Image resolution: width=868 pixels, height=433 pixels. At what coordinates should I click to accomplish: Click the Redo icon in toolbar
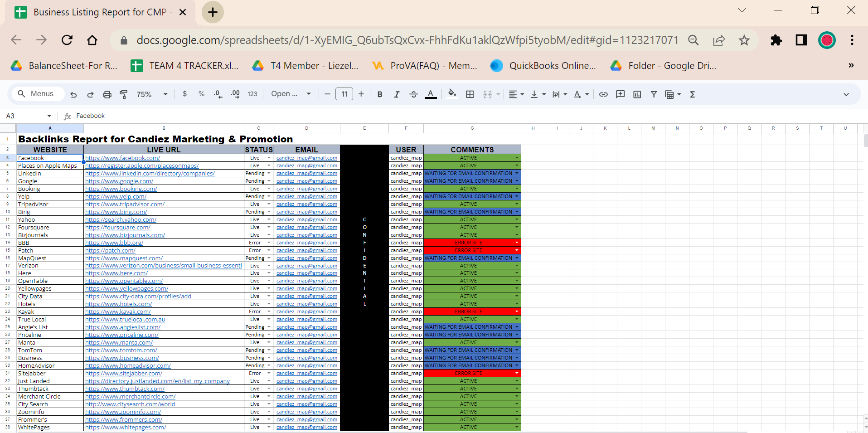pos(90,94)
